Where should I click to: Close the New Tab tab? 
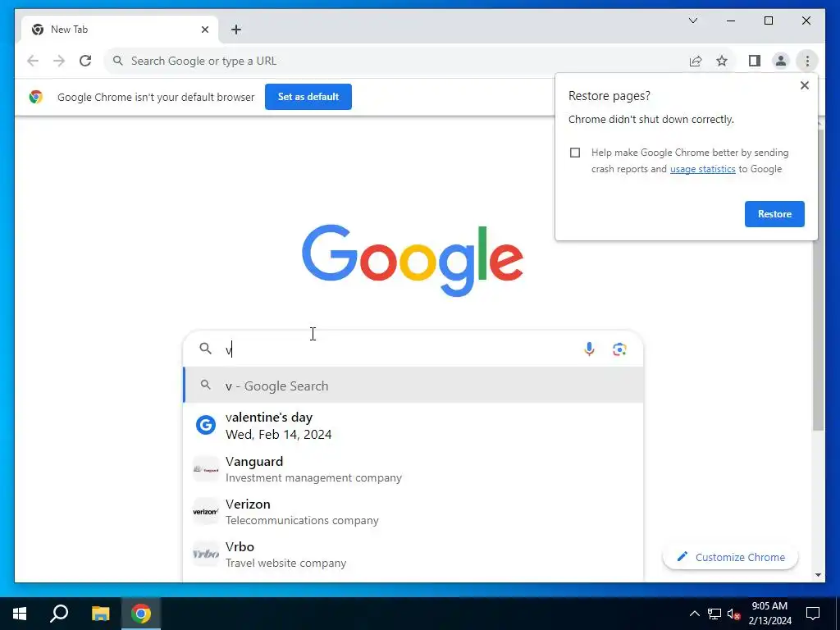click(x=204, y=30)
